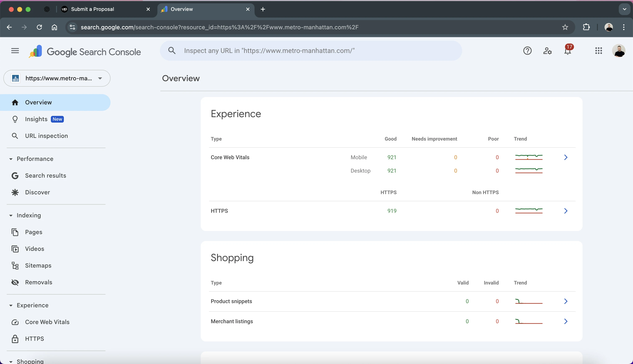Screen dimensions: 633x364
Task: Open the tab search dropdown arrow
Action: tap(624, 9)
